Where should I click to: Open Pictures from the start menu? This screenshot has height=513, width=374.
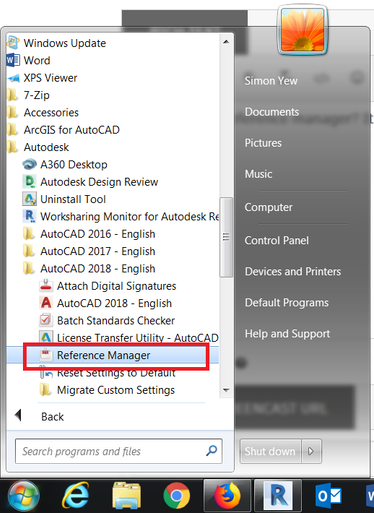tap(263, 143)
